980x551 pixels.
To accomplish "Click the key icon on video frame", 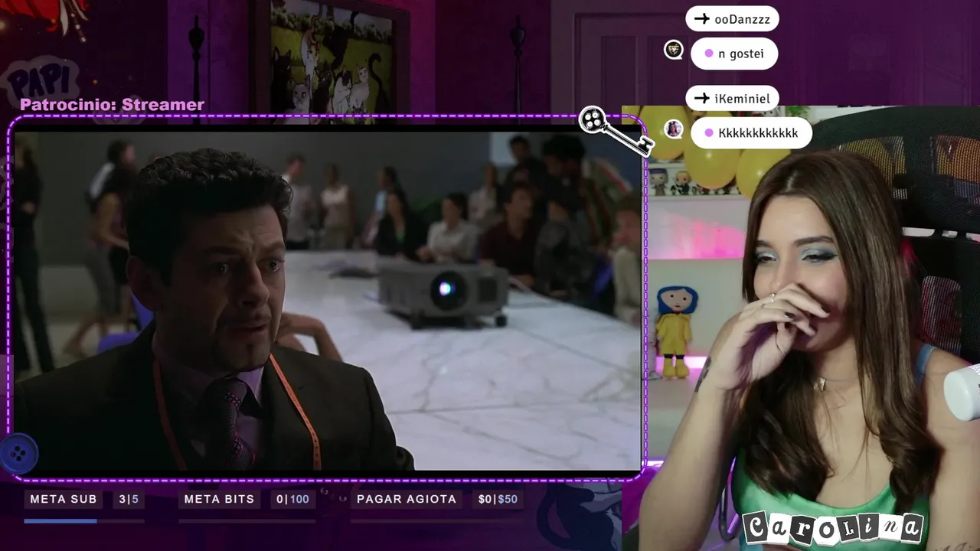I will tap(616, 131).
